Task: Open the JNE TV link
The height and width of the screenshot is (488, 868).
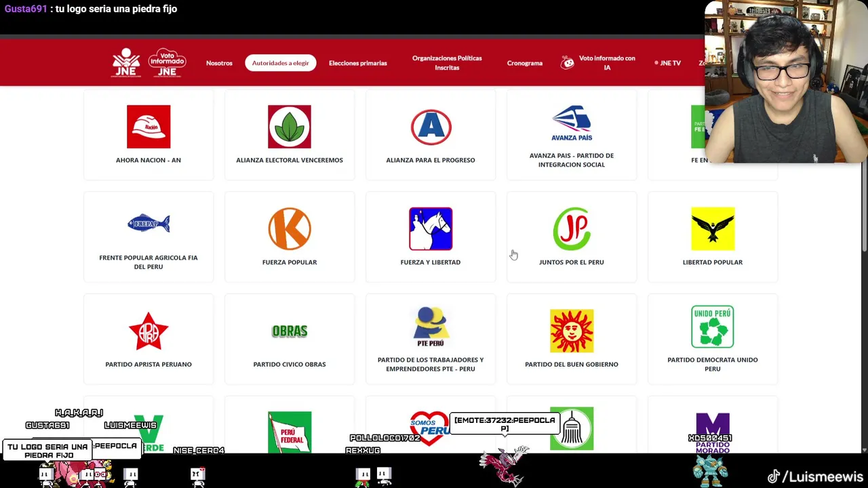Action: tap(668, 63)
